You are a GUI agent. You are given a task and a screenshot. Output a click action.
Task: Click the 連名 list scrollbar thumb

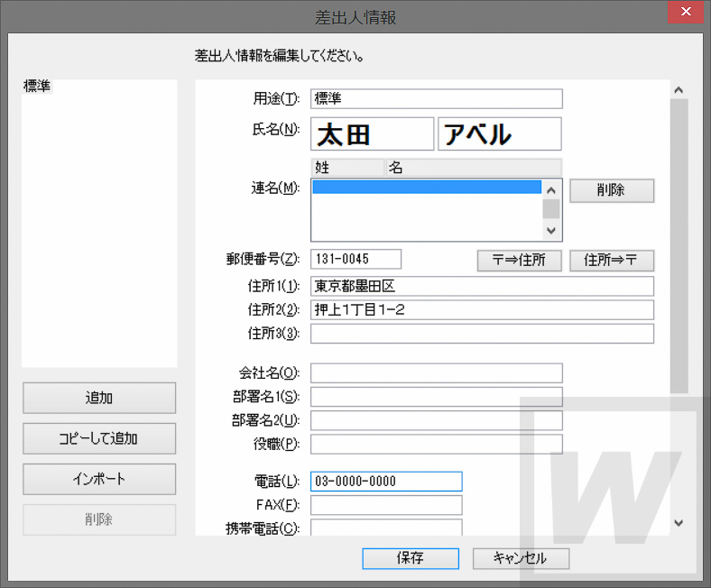pyautogui.click(x=551, y=209)
